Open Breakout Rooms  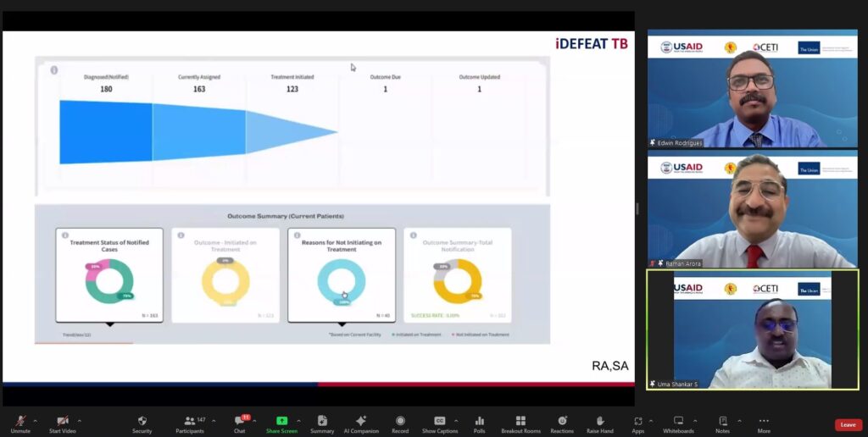click(x=520, y=421)
